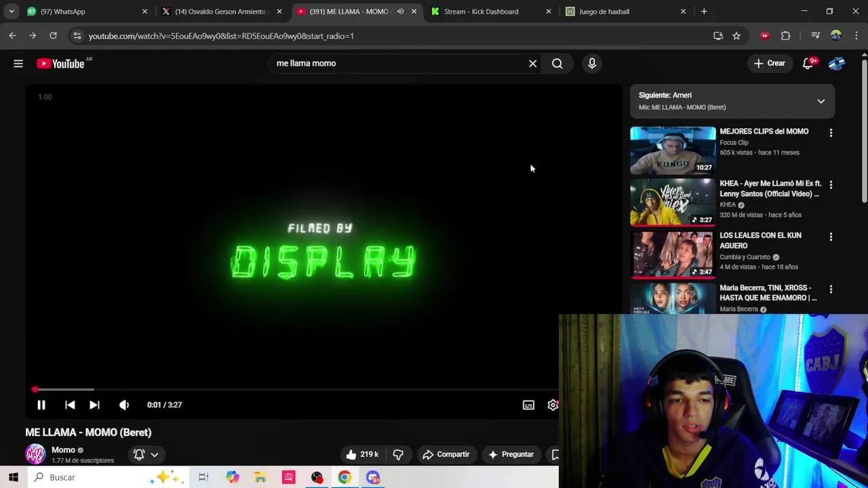Screen dimensions: 868x488
Task: Select Mix: ME LLAMA - MOMO (Beret) text
Action: coord(682,107)
